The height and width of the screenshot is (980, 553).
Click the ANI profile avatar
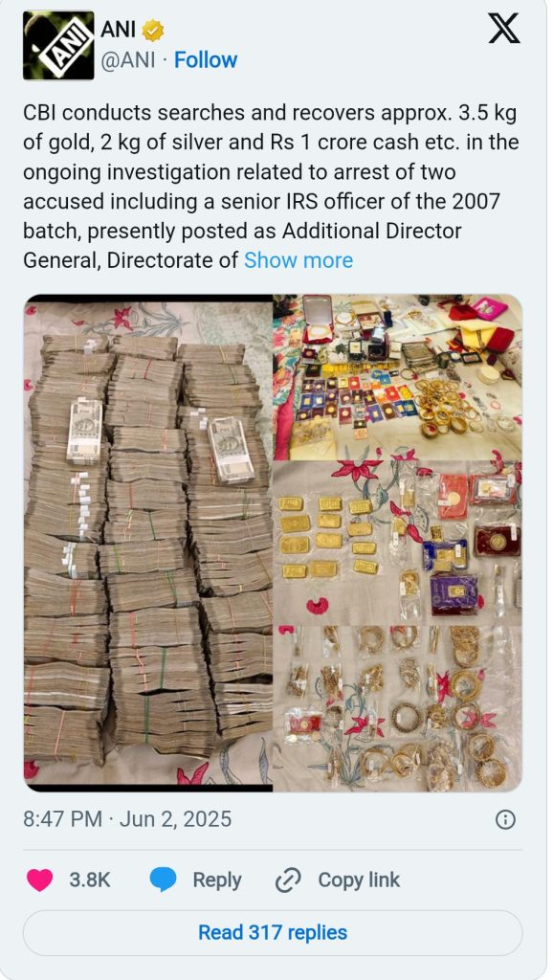coord(58,46)
